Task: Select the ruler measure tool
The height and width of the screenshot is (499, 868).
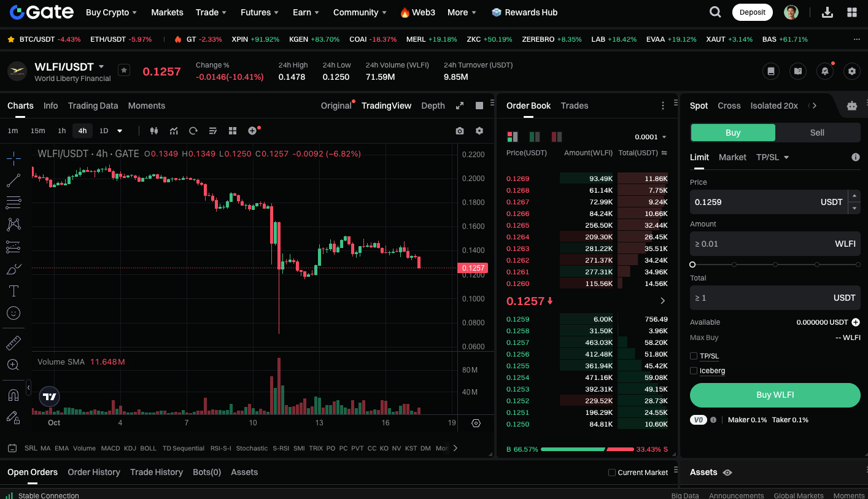Action: (x=14, y=342)
